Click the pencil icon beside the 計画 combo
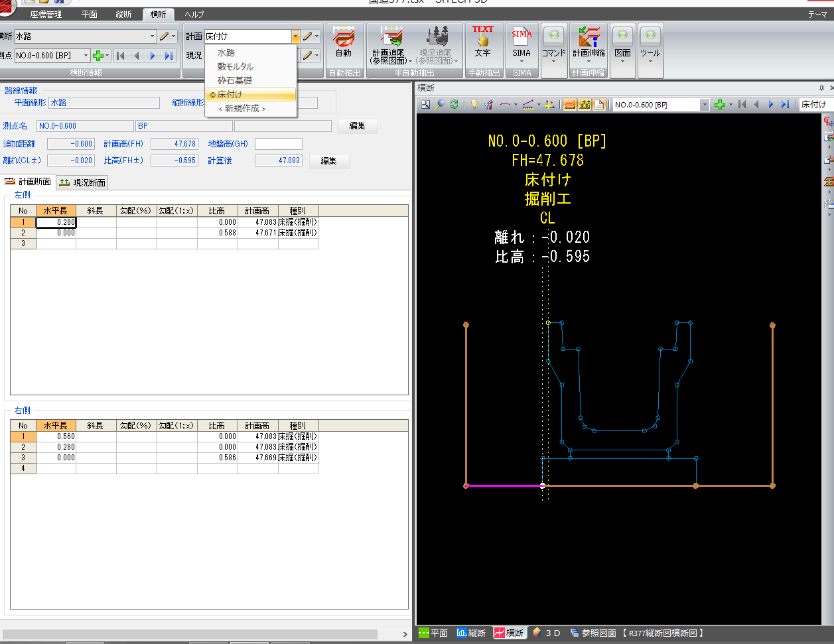 [307, 36]
